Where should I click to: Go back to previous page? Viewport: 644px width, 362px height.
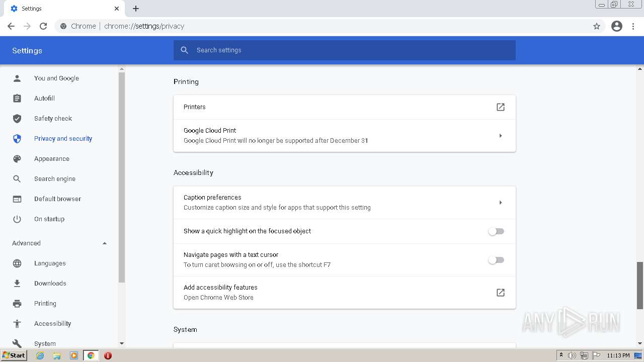tap(11, 26)
